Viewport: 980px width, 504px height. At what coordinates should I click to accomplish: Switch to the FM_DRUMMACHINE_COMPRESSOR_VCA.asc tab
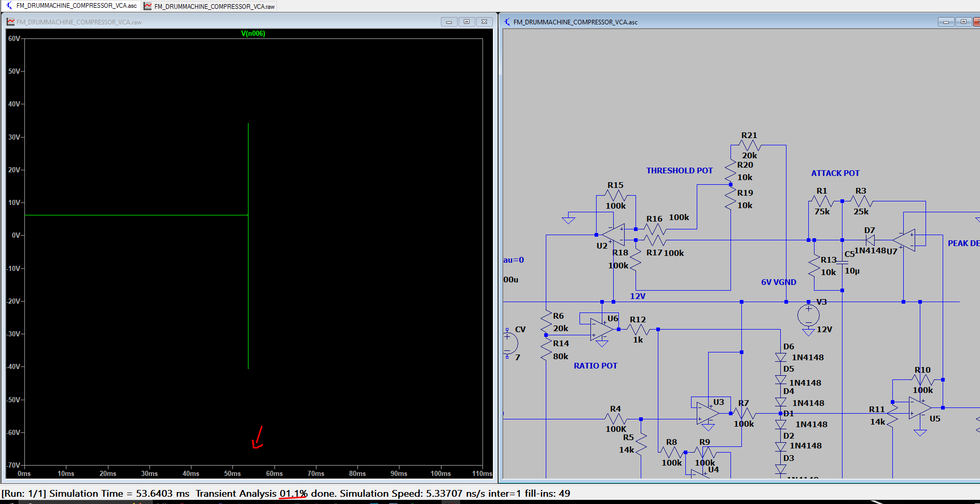[71, 6]
